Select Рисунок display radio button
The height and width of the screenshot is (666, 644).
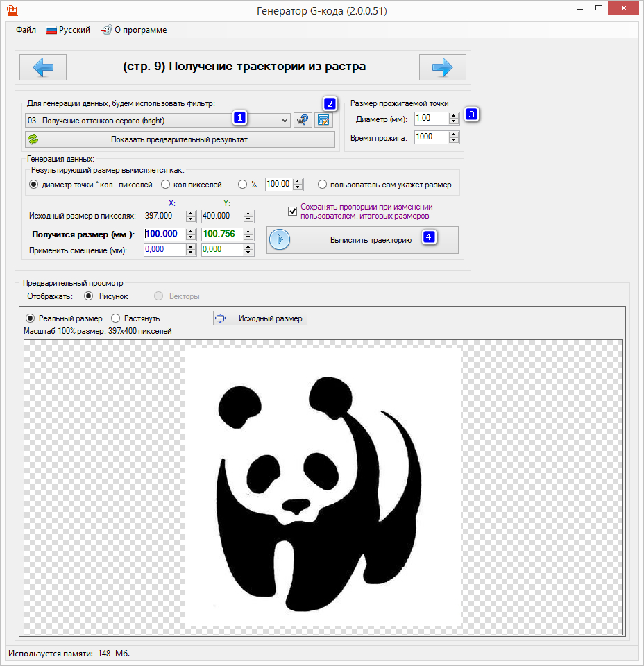pos(88,296)
